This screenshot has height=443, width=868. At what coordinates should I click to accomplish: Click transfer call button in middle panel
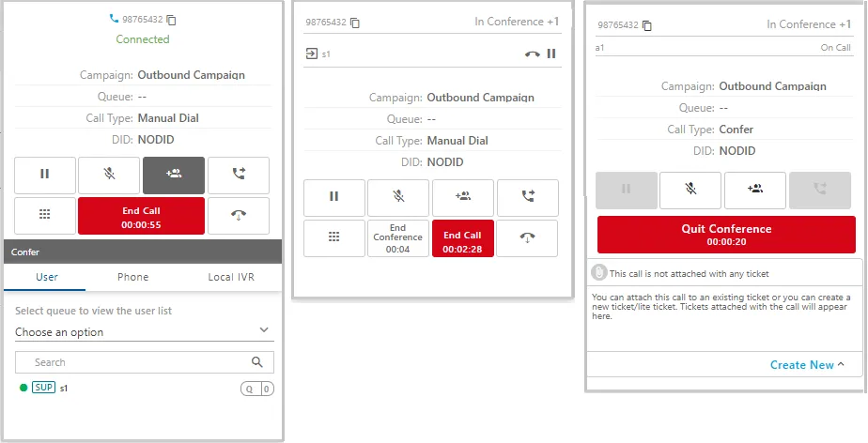coord(528,197)
